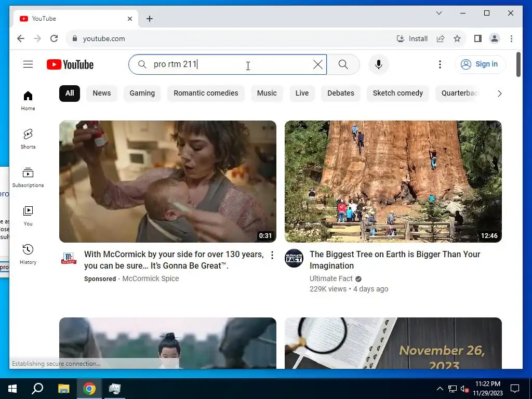Open The Biggest Tree on Earth title link

point(395,260)
